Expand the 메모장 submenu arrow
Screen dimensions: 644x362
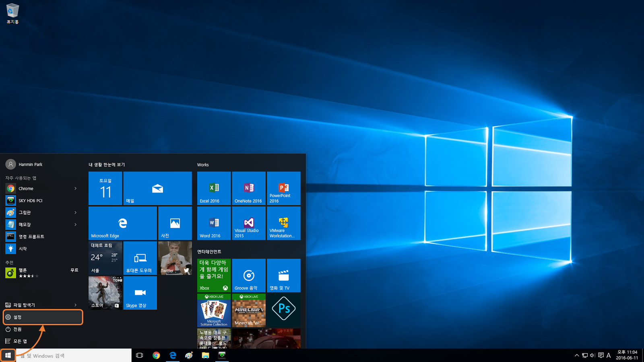click(x=76, y=224)
